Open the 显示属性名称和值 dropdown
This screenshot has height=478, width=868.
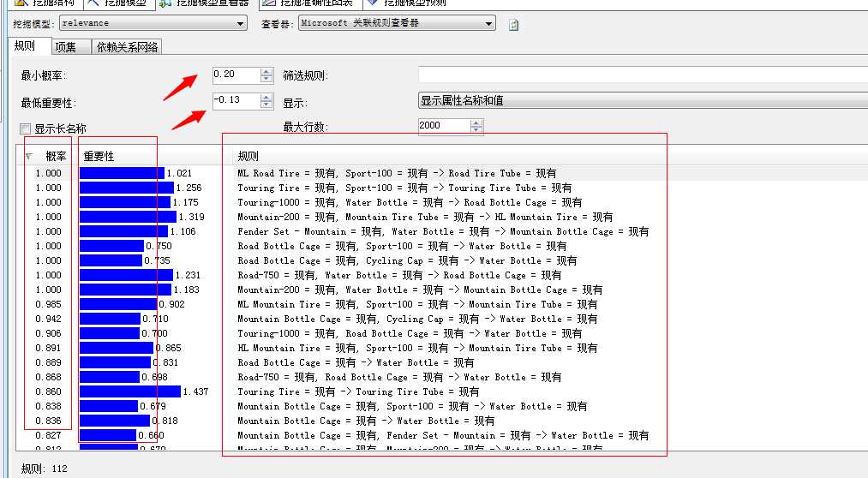tap(643, 101)
